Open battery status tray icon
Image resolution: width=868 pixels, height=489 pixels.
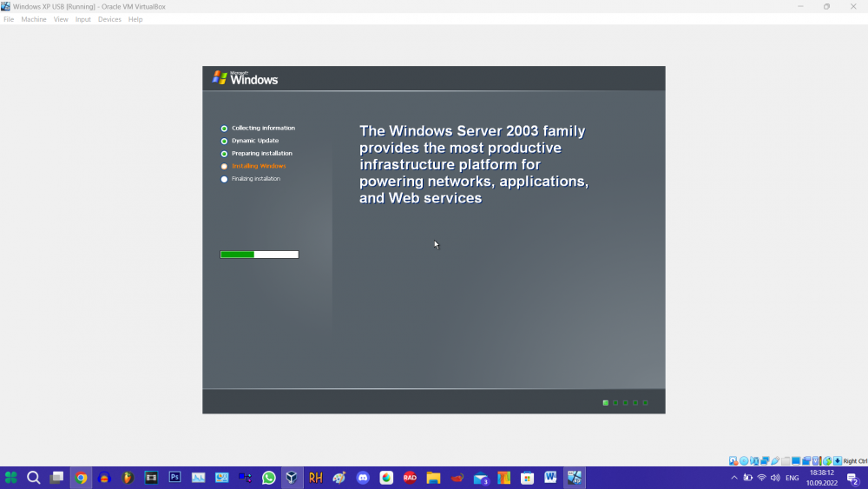pyautogui.click(x=748, y=478)
